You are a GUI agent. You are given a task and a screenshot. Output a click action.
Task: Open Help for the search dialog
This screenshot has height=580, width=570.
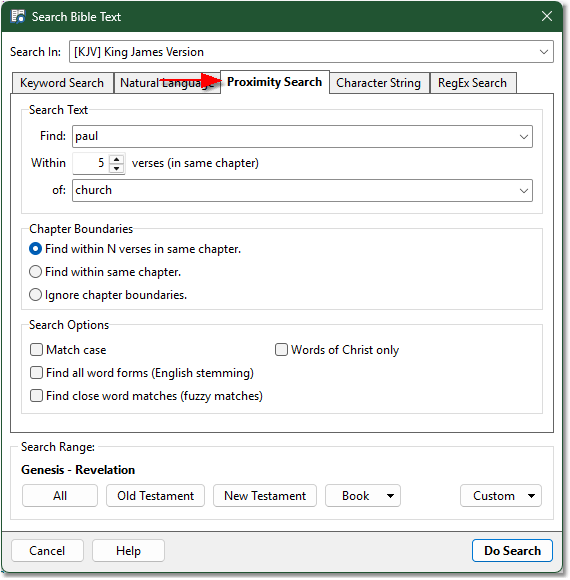pos(128,551)
